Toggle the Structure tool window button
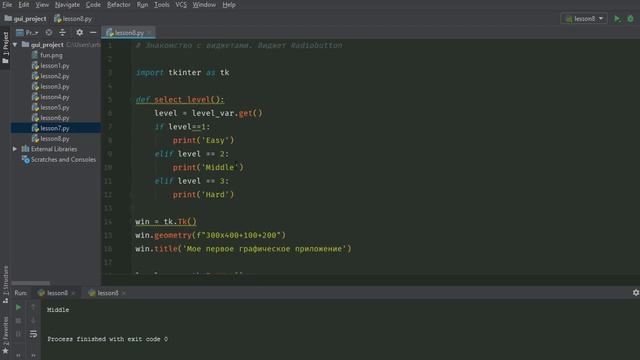 5,284
